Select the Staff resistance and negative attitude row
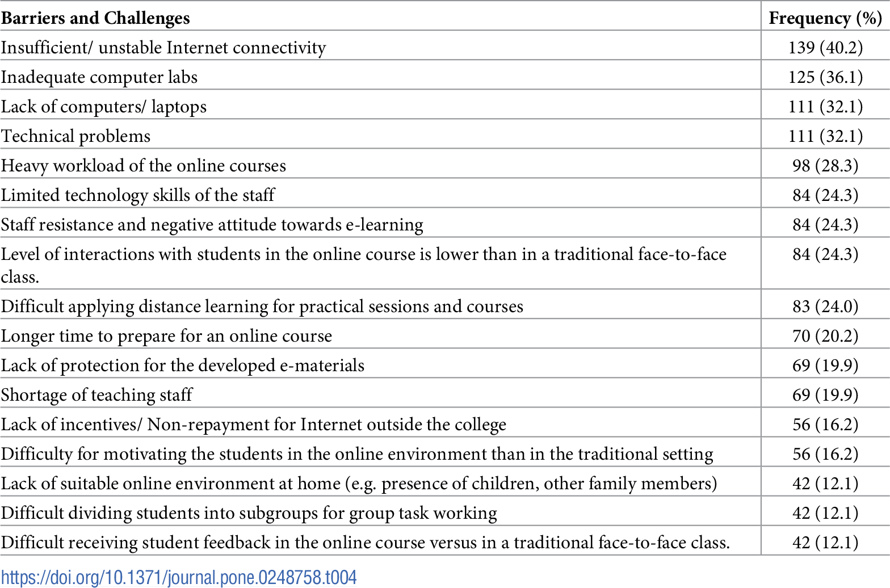890x588 pixels. pyautogui.click(x=445, y=225)
